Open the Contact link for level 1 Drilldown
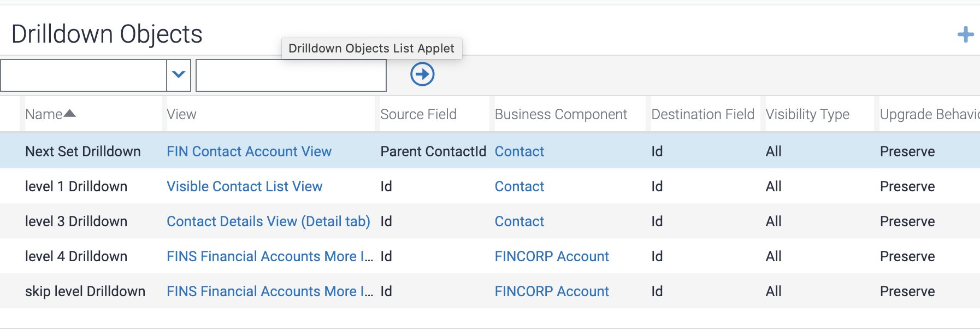980x329 pixels. click(x=519, y=186)
